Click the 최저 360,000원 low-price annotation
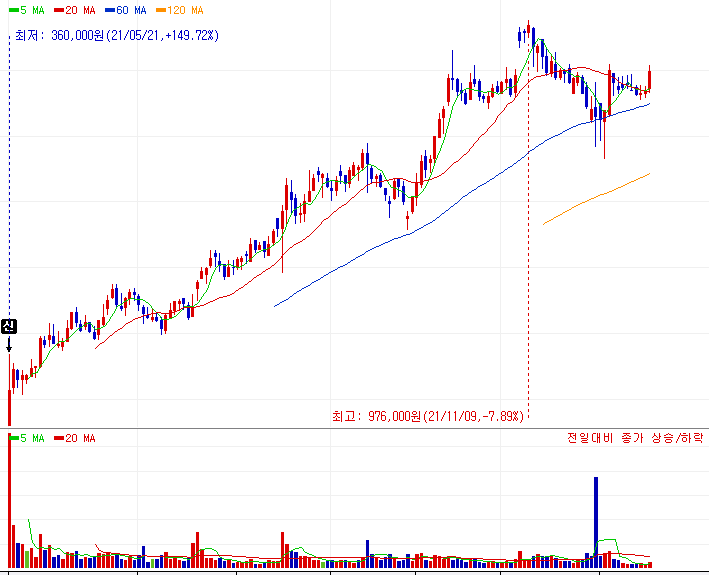709x575 pixels. (x=117, y=35)
